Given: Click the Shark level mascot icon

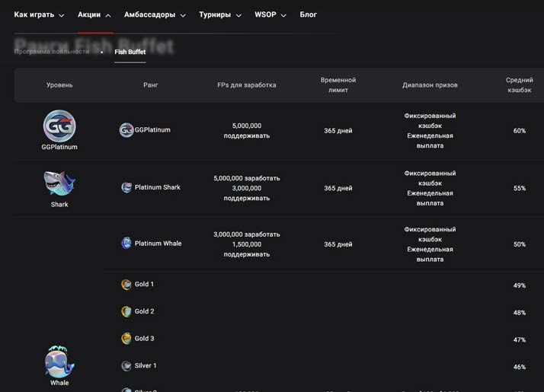Looking at the screenshot, I should pos(59,183).
